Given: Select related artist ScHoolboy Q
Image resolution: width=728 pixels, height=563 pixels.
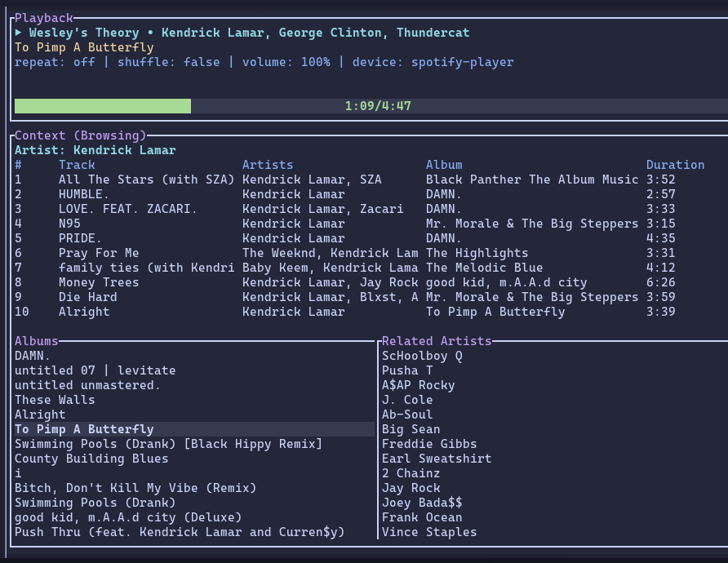Looking at the screenshot, I should click(422, 356).
